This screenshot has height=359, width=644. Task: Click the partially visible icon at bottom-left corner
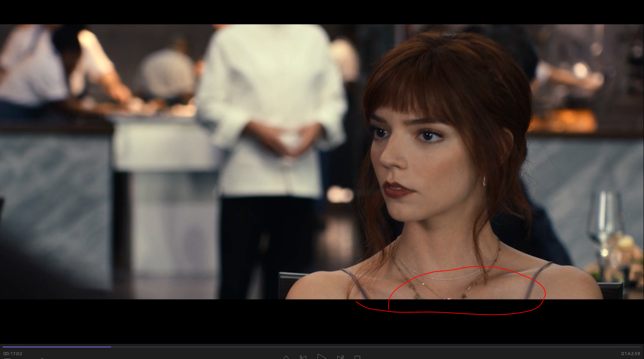coord(7,358)
